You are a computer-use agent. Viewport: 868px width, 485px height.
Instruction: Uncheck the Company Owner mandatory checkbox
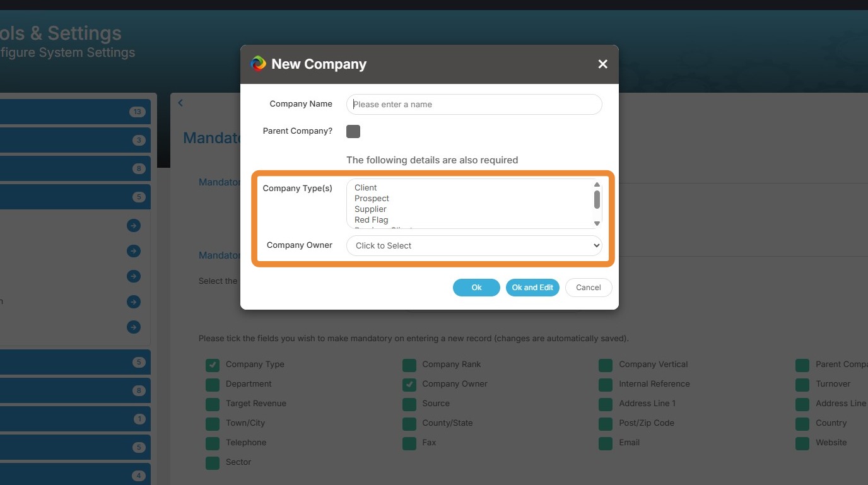click(409, 384)
